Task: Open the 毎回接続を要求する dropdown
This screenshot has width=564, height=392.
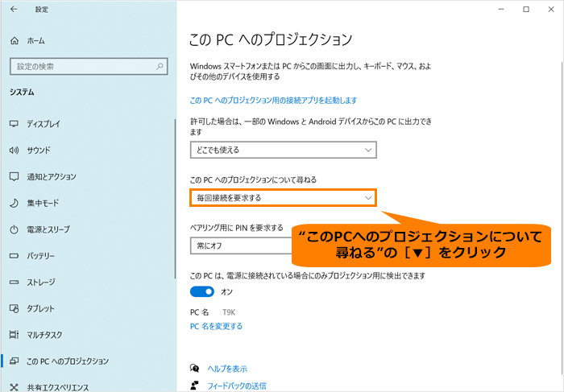Action: coord(283,198)
